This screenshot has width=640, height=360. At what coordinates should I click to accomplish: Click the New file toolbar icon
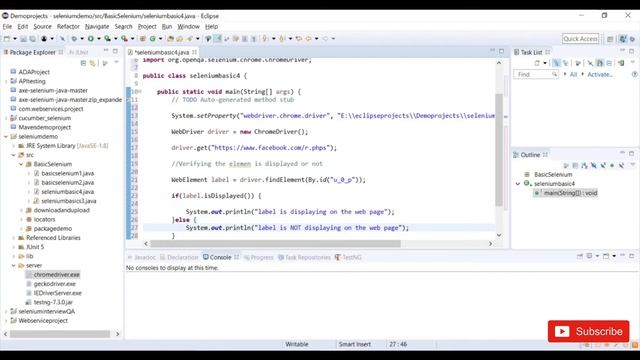7,39
